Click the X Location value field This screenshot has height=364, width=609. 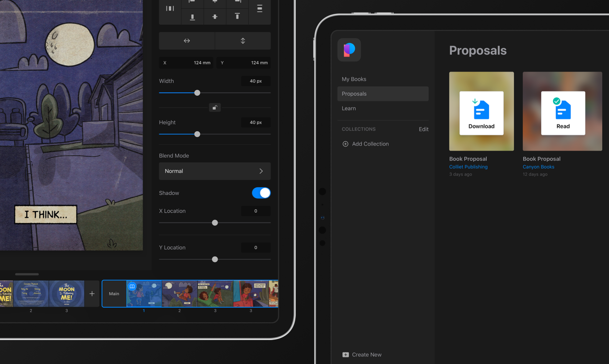pyautogui.click(x=256, y=211)
